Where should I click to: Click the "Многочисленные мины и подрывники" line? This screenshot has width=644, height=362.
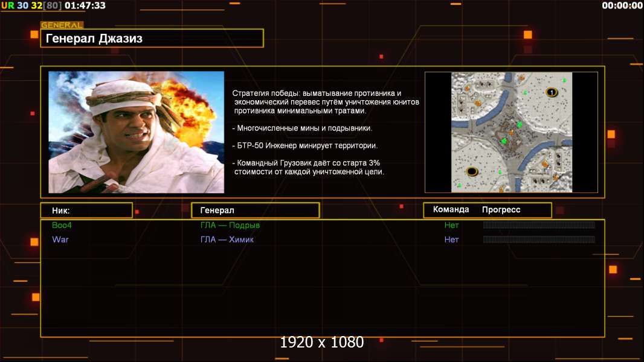[302, 129]
